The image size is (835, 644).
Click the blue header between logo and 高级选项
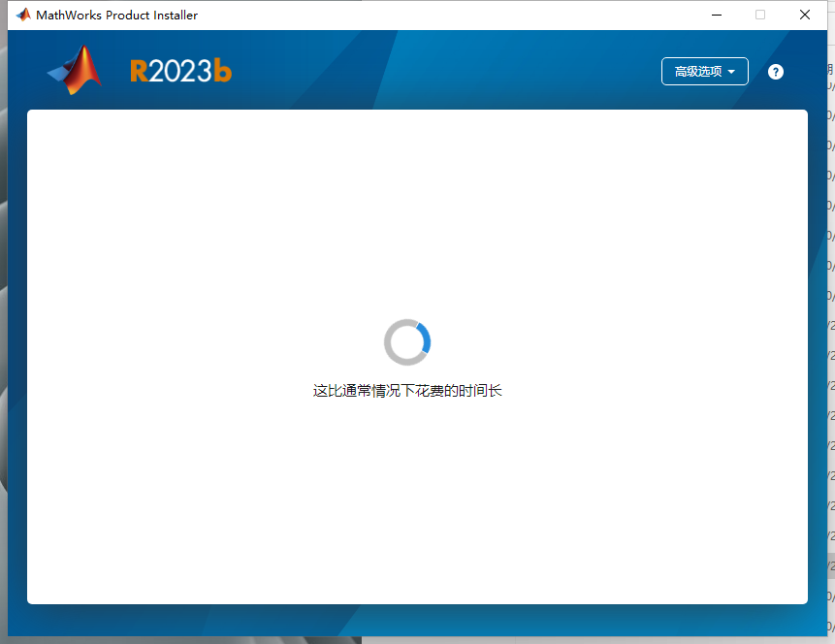(436, 71)
